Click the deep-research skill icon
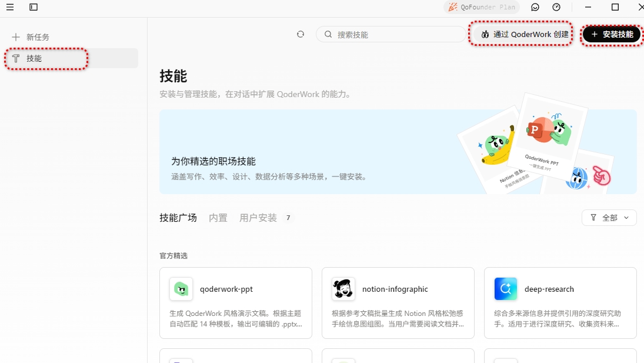 point(506,289)
